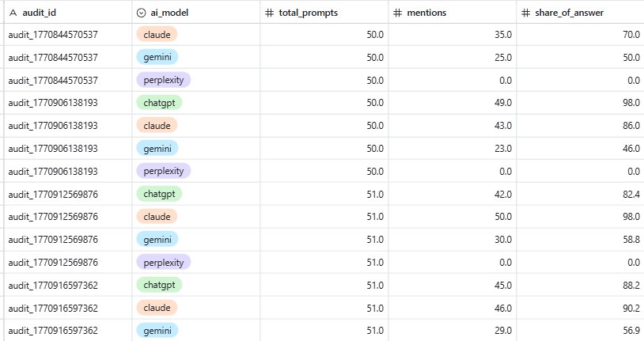Select the gemini tag with 29.0 mentions

coord(157,331)
